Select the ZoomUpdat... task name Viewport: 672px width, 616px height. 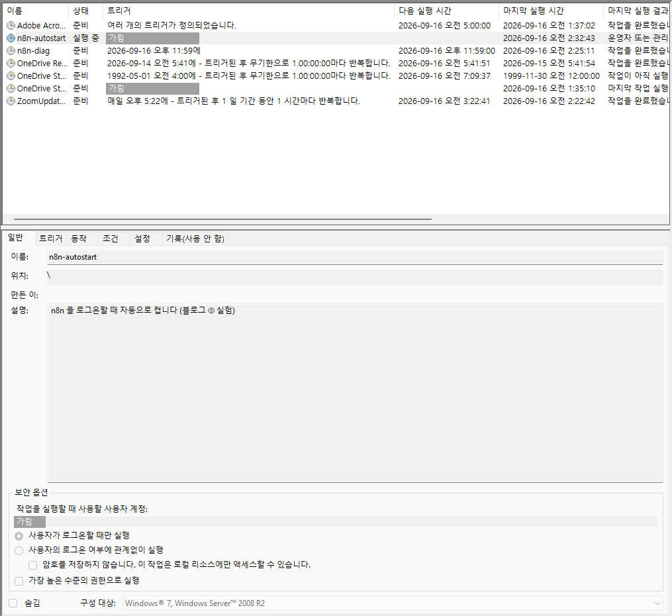42,101
